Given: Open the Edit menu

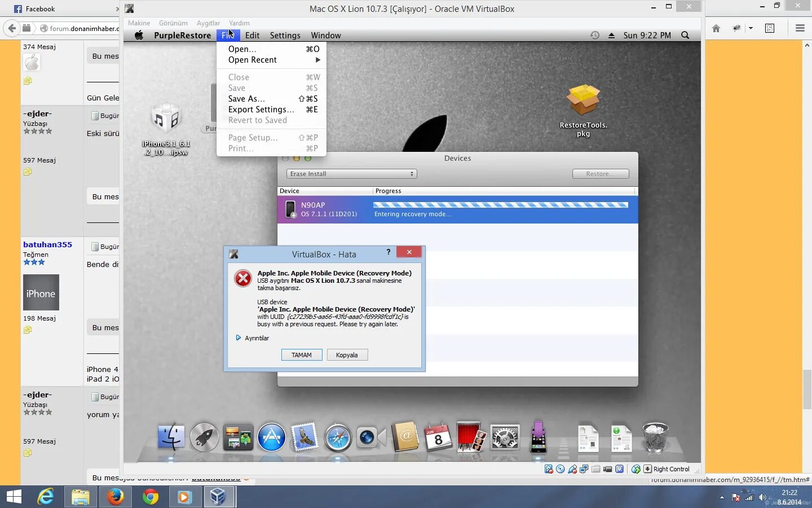Looking at the screenshot, I should [x=252, y=36].
